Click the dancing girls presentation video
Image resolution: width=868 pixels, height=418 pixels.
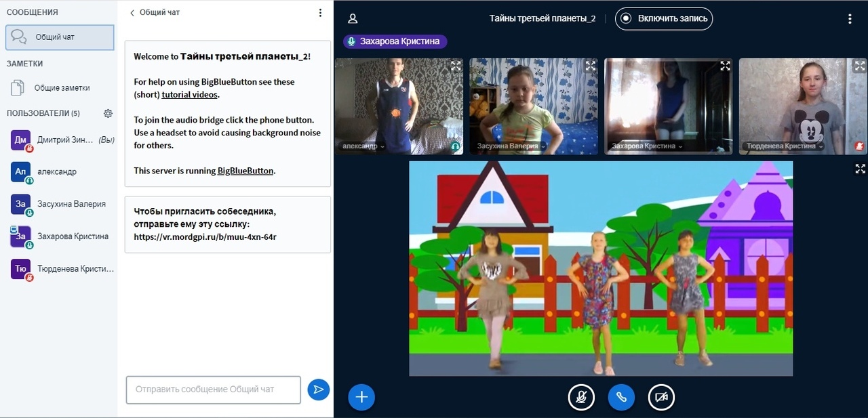tap(601, 268)
